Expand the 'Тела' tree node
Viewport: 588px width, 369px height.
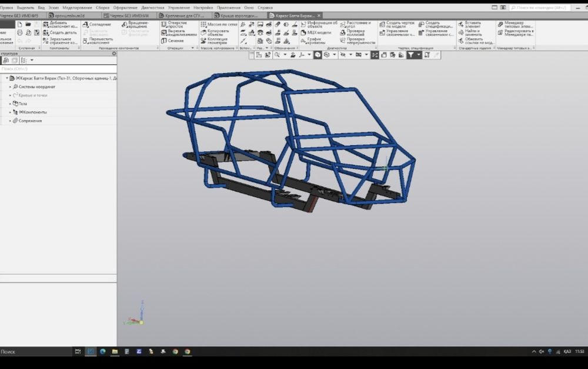10,104
